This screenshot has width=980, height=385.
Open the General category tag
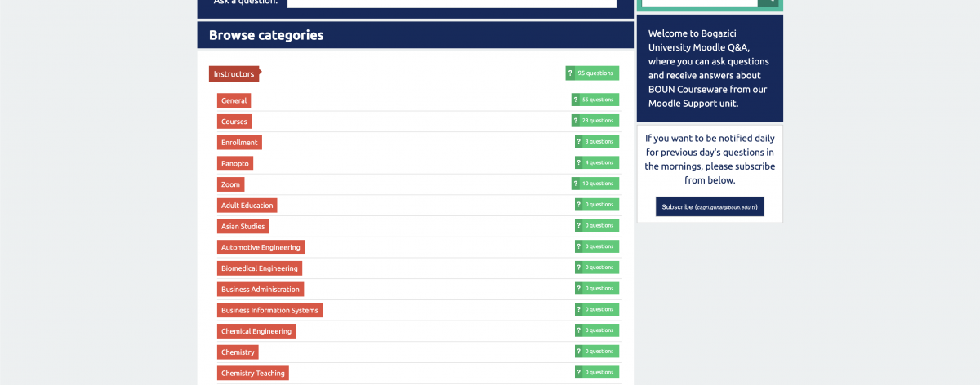pyautogui.click(x=234, y=100)
